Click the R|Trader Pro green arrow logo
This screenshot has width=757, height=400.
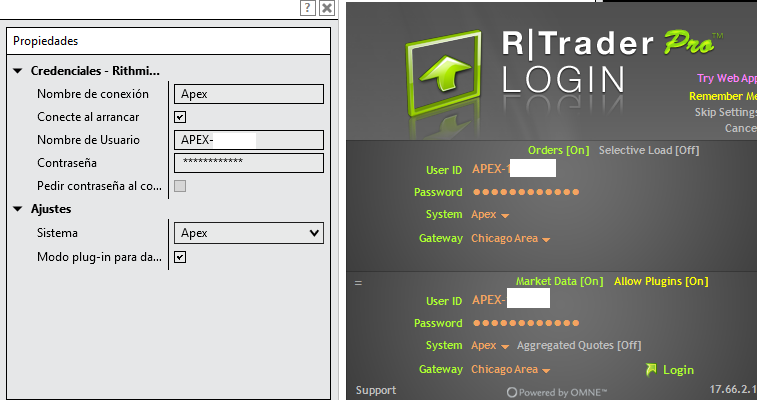coord(444,73)
